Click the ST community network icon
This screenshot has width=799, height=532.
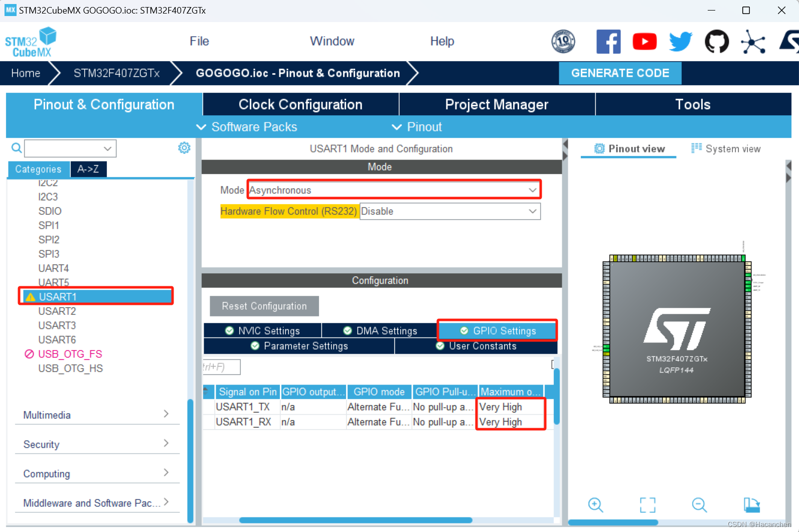753,42
